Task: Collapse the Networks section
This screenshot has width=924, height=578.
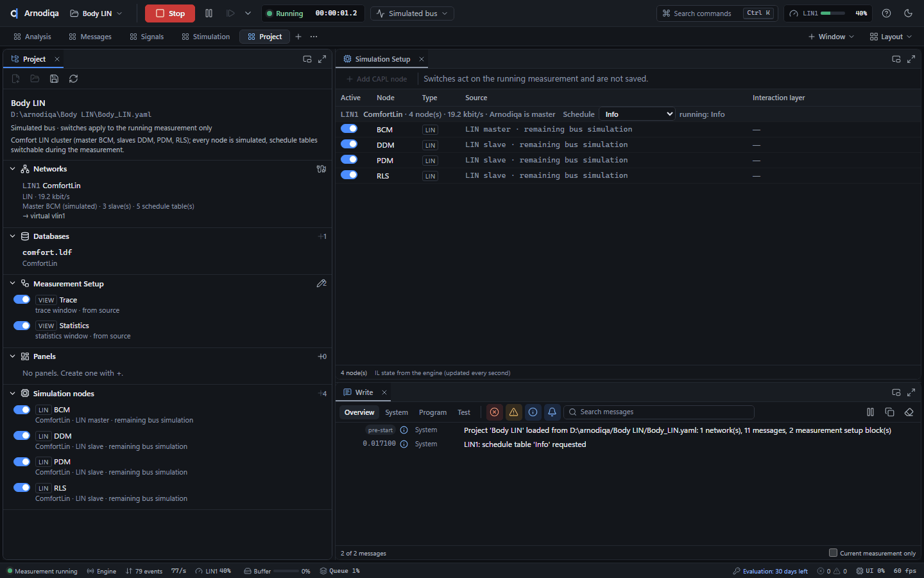Action: pyautogui.click(x=12, y=169)
